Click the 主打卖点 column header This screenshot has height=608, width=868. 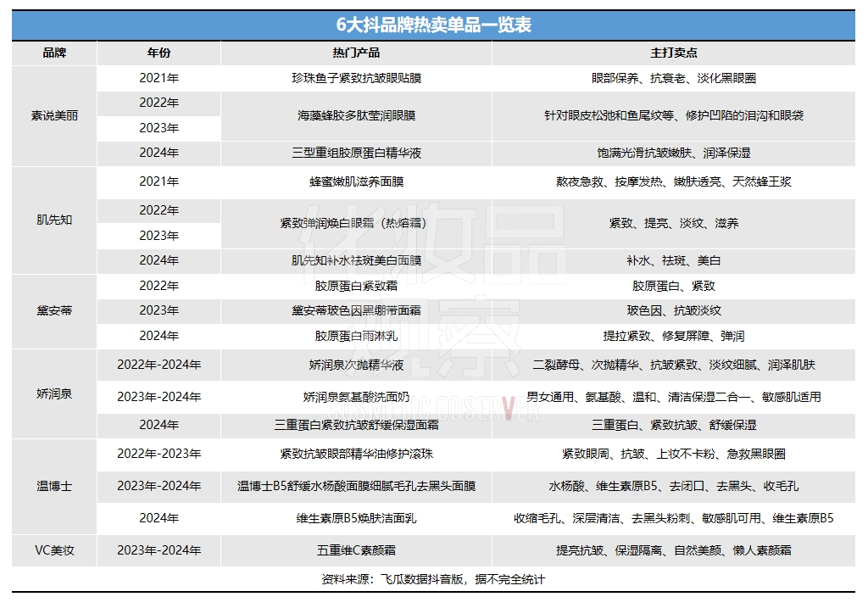pos(673,53)
